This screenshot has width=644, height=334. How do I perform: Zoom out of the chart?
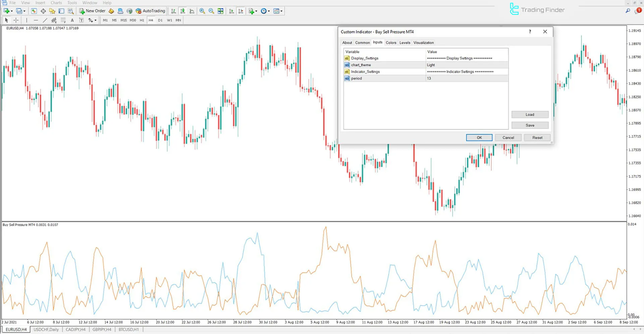(x=211, y=11)
